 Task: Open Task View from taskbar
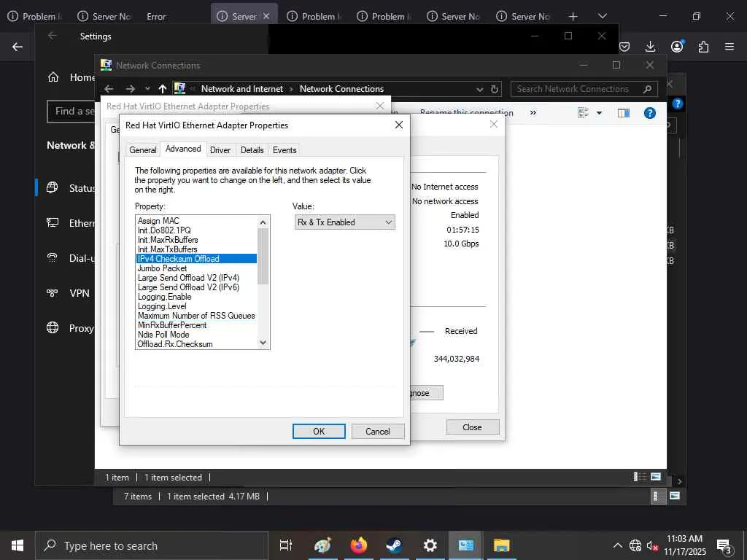point(286,545)
